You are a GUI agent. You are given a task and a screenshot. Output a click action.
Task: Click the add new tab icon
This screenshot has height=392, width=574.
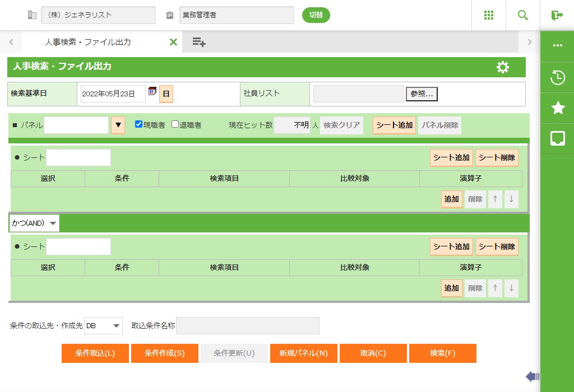coord(199,42)
